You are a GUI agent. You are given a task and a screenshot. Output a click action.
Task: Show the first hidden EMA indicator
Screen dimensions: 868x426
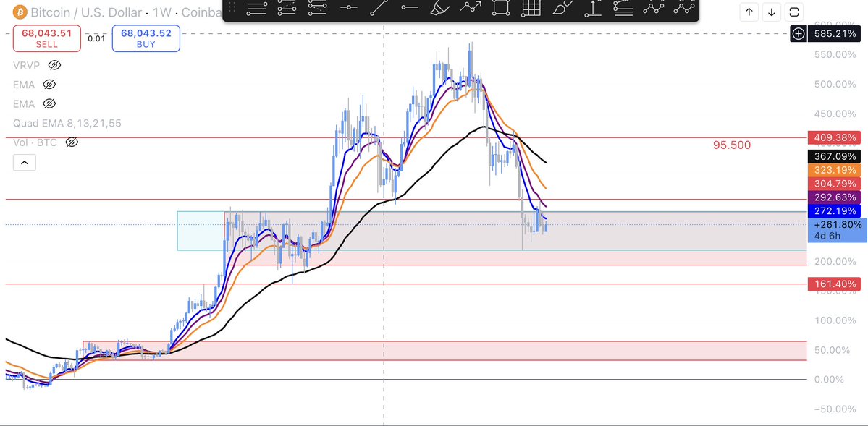49,85
